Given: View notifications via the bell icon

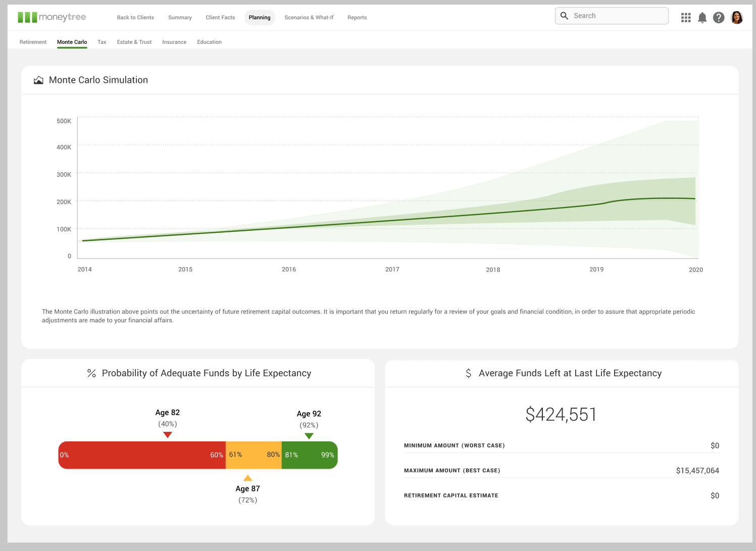Looking at the screenshot, I should click(x=702, y=17).
